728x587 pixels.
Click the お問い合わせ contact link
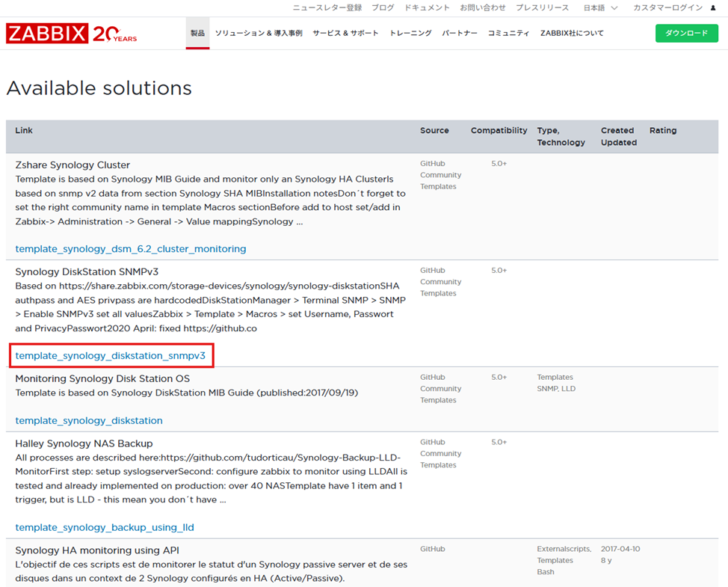(x=483, y=8)
